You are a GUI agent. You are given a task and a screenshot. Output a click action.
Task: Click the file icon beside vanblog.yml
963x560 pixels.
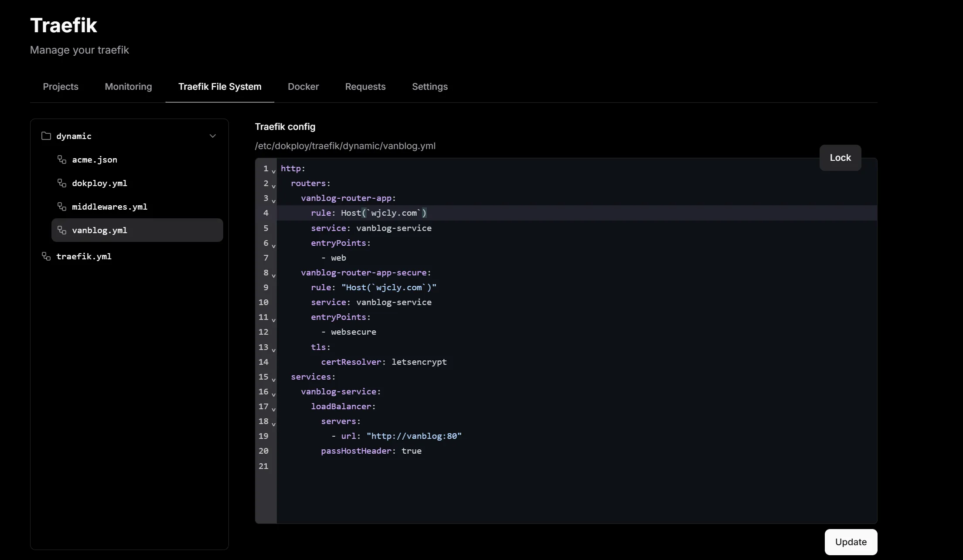(x=62, y=230)
